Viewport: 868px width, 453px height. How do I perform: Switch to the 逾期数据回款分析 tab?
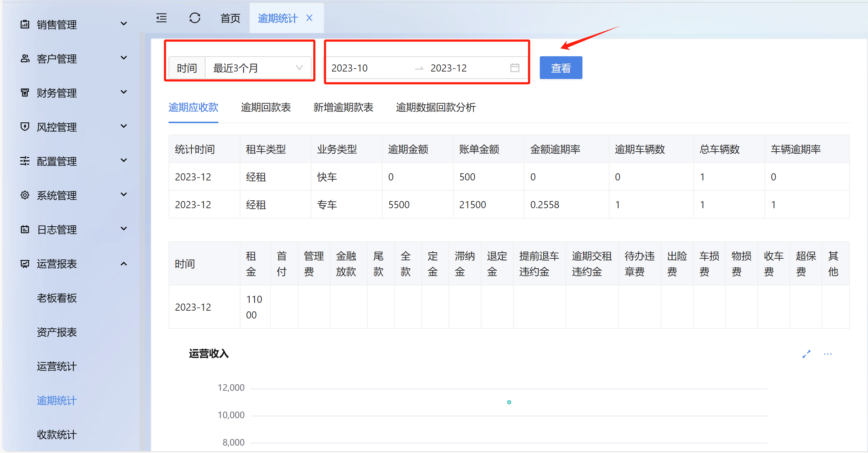click(436, 107)
